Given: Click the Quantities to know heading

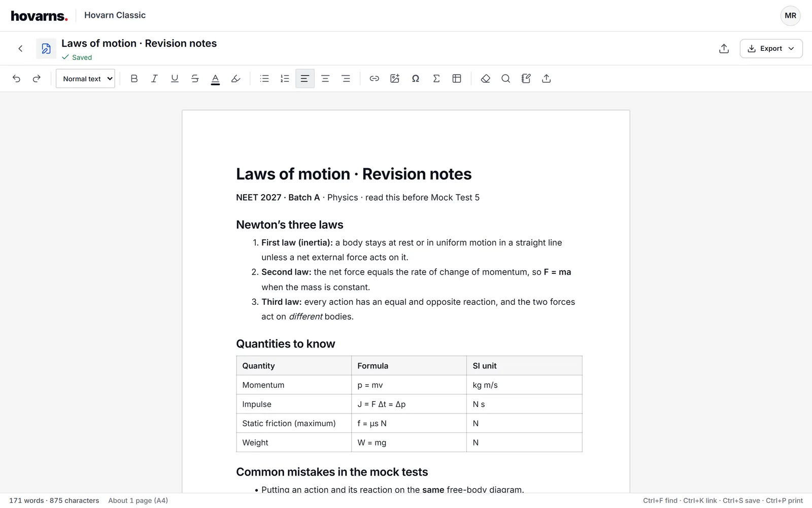Looking at the screenshot, I should tap(286, 344).
